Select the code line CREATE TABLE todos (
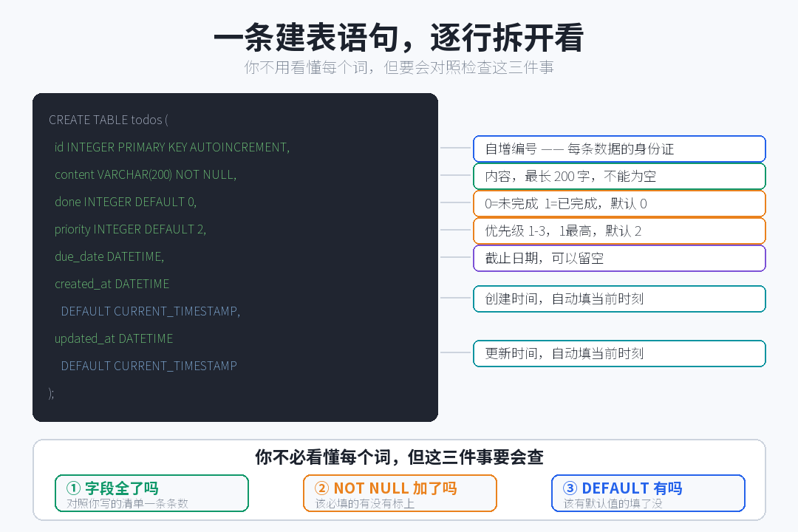The image size is (798, 532). point(109,120)
